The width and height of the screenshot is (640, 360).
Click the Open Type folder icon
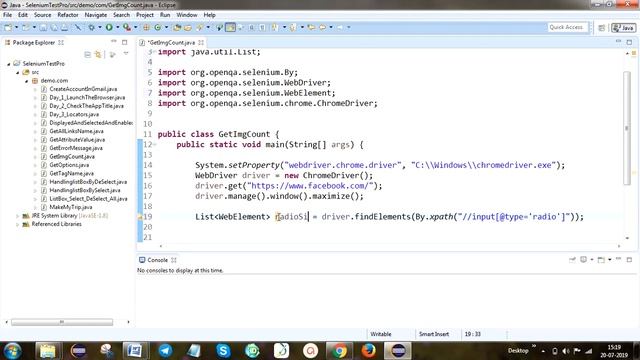[177, 27]
